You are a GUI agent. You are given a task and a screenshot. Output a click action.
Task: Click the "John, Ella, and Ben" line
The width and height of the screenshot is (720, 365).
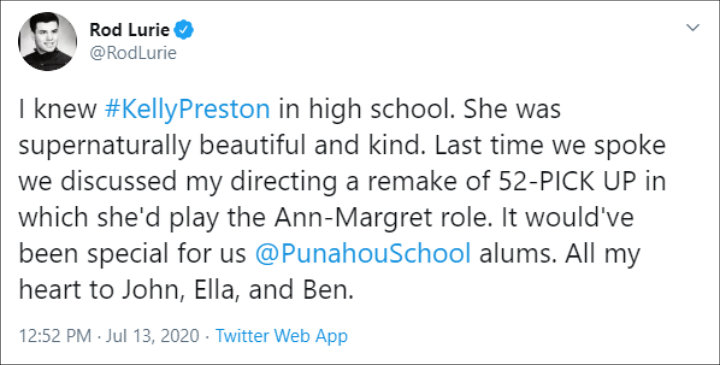click(x=237, y=291)
